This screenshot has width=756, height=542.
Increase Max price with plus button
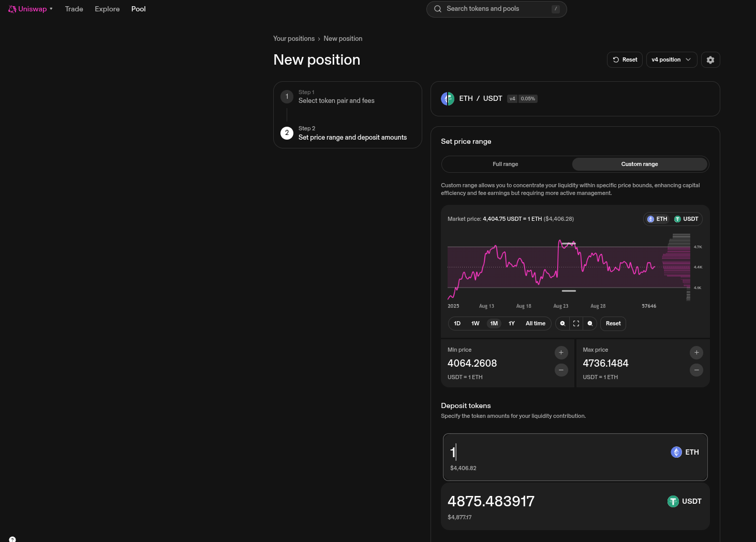(696, 353)
